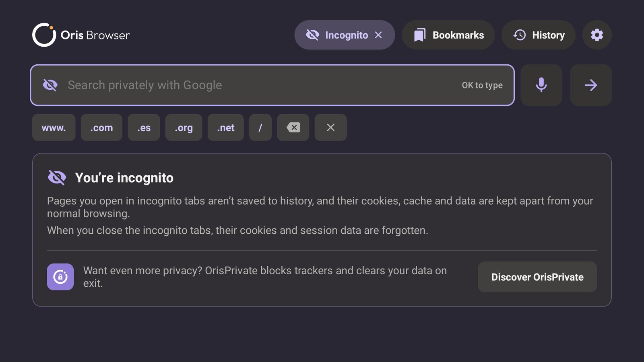
Task: Click the You're incognito heading icon
Action: click(57, 177)
